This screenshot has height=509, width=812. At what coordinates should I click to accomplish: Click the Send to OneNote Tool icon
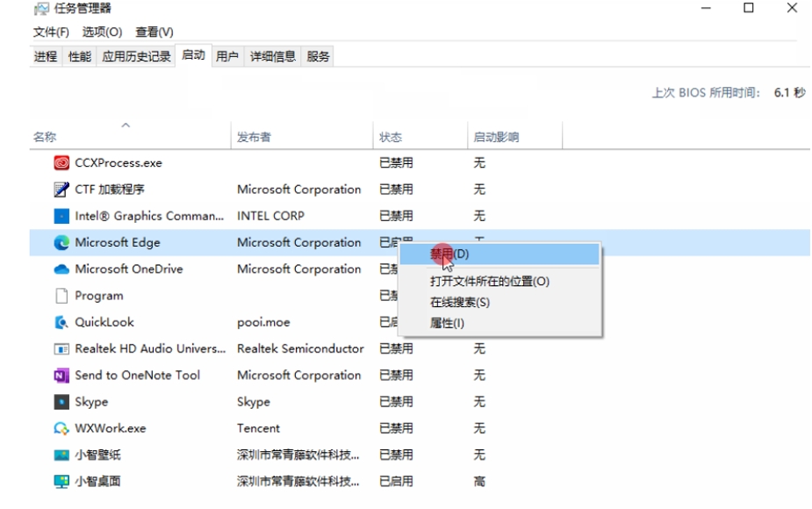click(61, 376)
